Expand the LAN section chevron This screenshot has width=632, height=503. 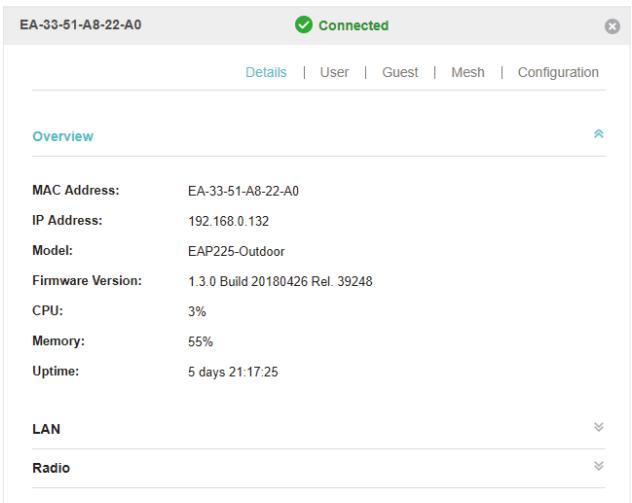point(599,427)
